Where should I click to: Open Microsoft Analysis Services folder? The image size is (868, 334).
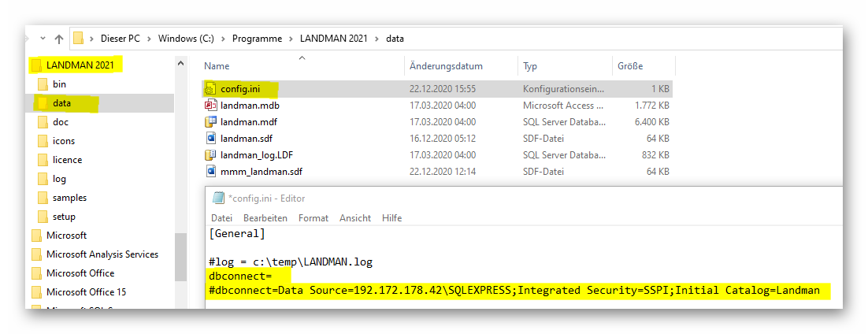coord(102,254)
